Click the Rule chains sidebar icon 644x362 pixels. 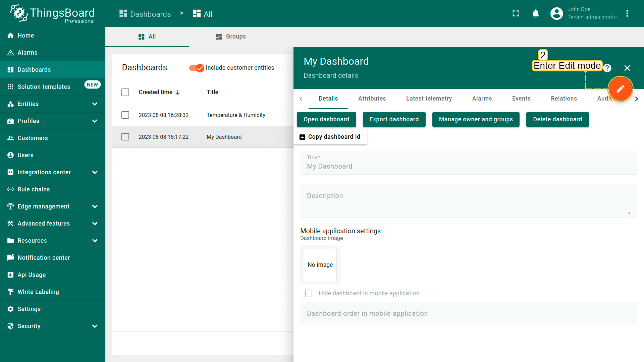click(10, 189)
